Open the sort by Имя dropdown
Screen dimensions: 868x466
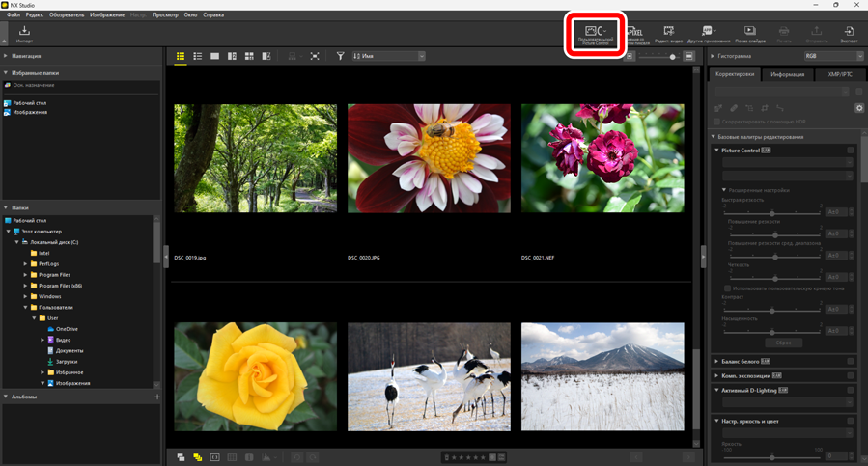pyautogui.click(x=388, y=57)
